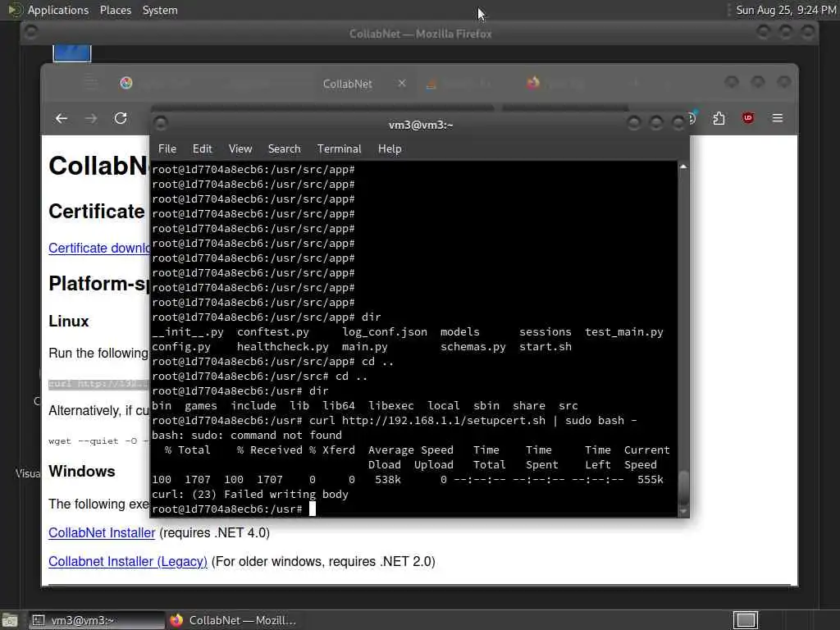Click test_main.py in dir listing
The image size is (840, 630).
pyautogui.click(x=624, y=332)
